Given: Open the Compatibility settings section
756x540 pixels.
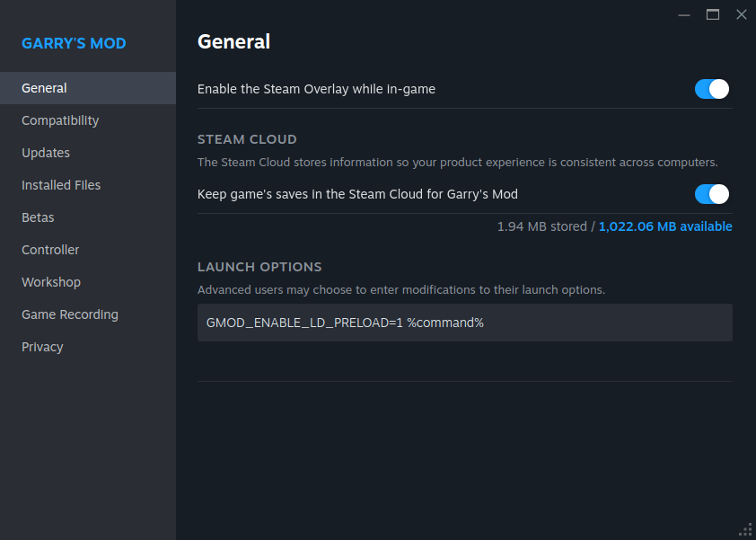Looking at the screenshot, I should (x=59, y=120).
